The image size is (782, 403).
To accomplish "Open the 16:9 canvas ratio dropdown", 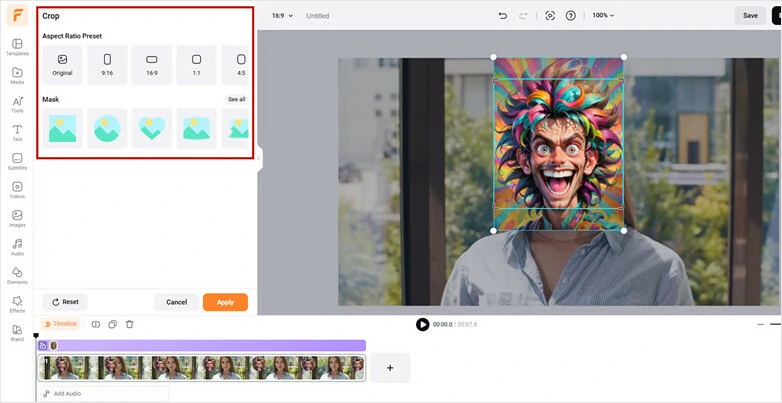I will [x=282, y=15].
